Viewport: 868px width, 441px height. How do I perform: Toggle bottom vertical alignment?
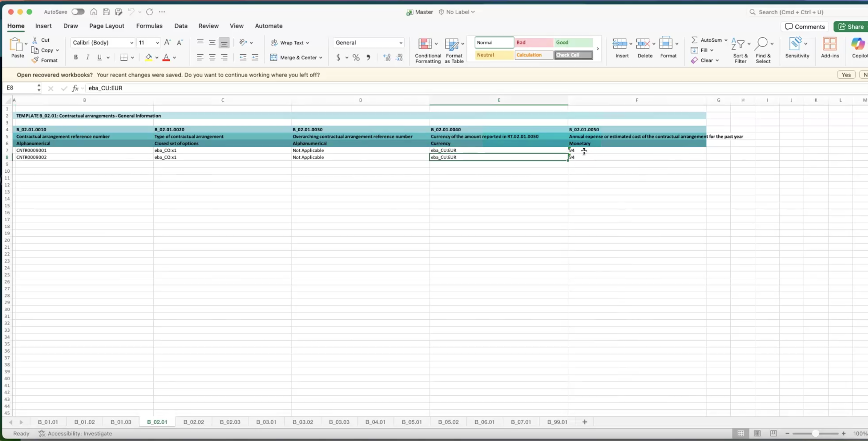224,43
